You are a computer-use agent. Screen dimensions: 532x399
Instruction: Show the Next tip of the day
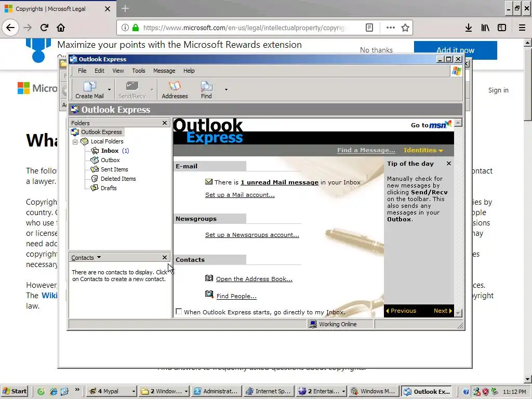pyautogui.click(x=443, y=311)
